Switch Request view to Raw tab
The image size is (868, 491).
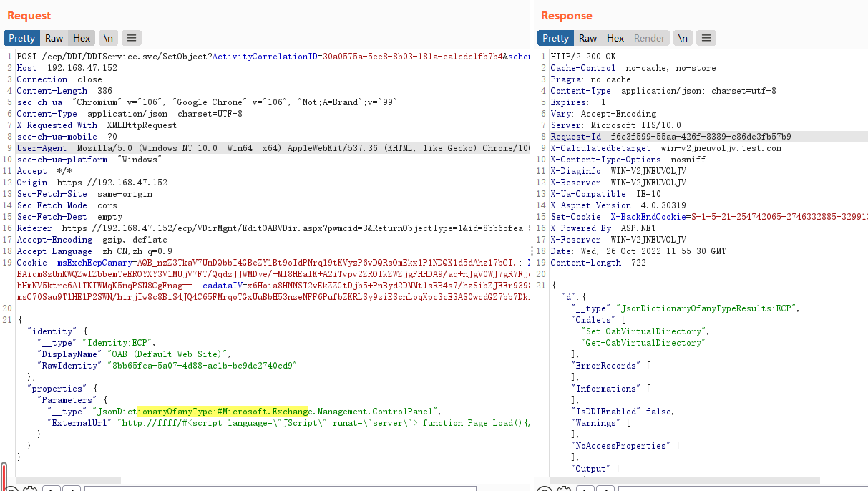(54, 38)
